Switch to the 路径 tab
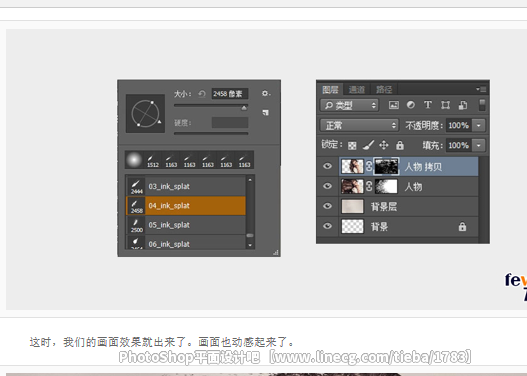 pyautogui.click(x=384, y=89)
